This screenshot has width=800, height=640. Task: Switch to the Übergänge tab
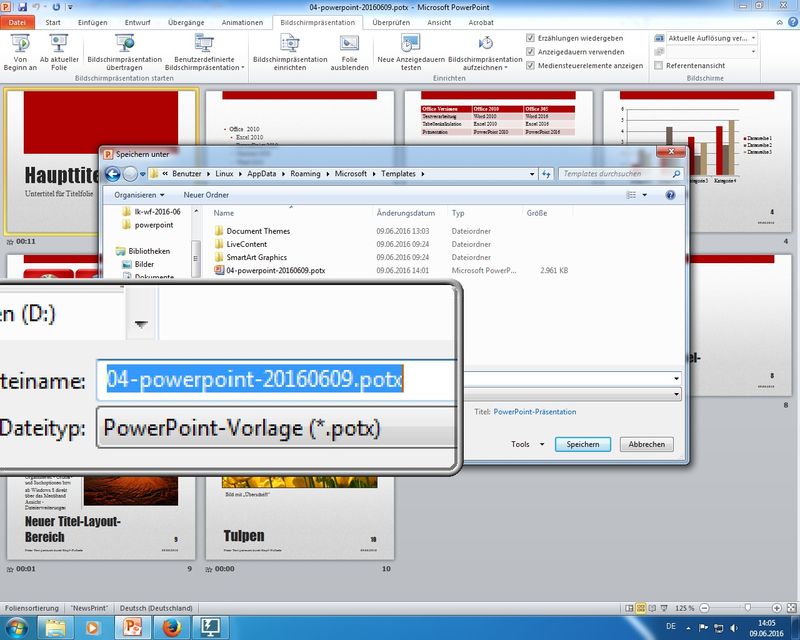[x=186, y=22]
